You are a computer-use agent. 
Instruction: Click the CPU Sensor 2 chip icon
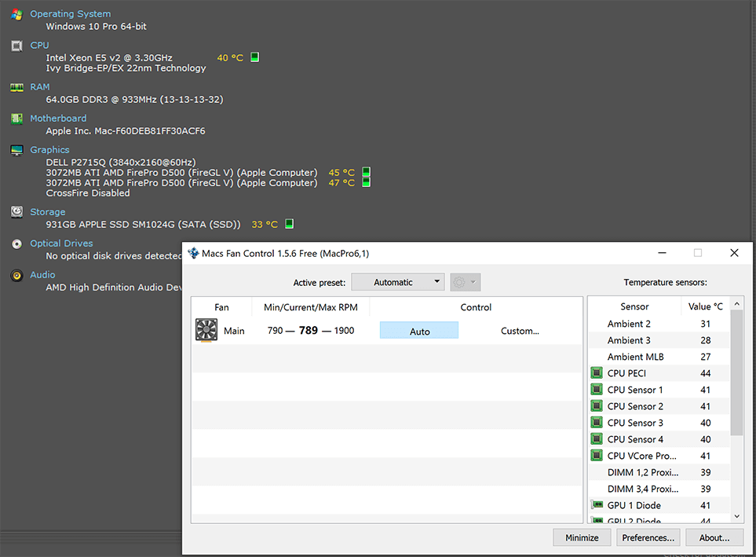pyautogui.click(x=597, y=406)
